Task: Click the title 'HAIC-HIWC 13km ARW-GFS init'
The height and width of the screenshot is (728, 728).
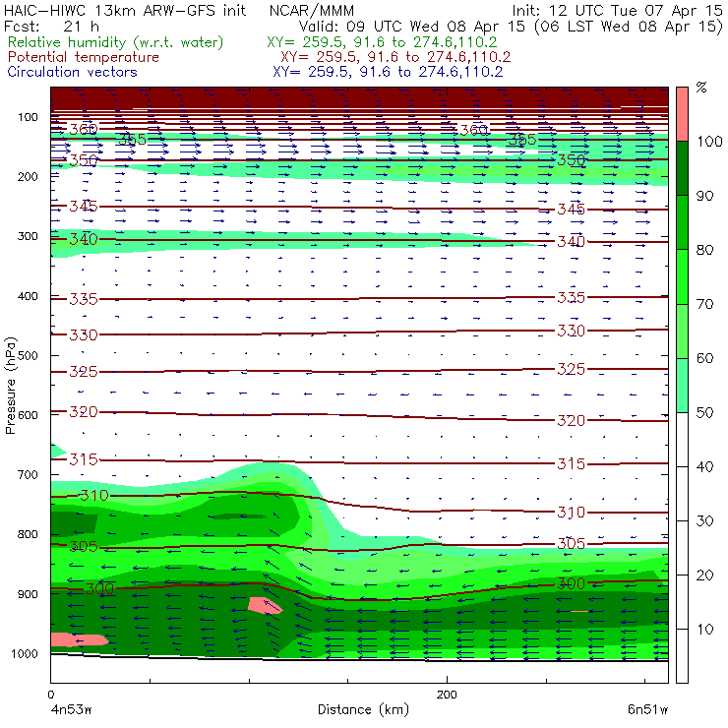Action: click(x=125, y=10)
